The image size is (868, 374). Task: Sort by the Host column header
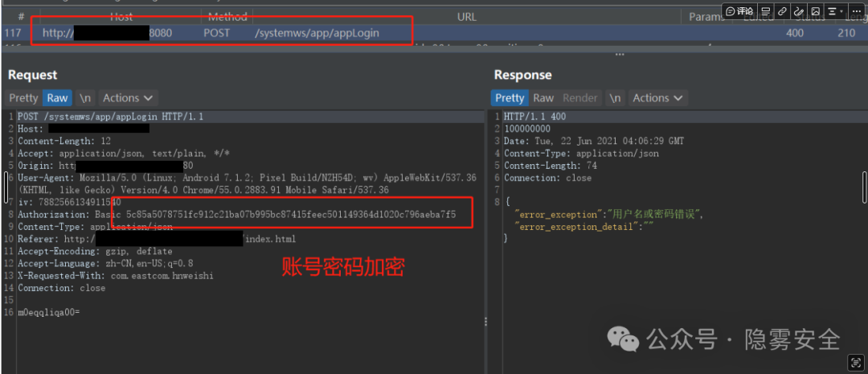click(121, 17)
